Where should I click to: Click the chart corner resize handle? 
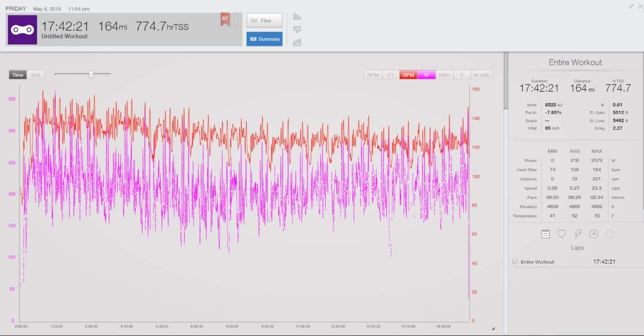493,329
